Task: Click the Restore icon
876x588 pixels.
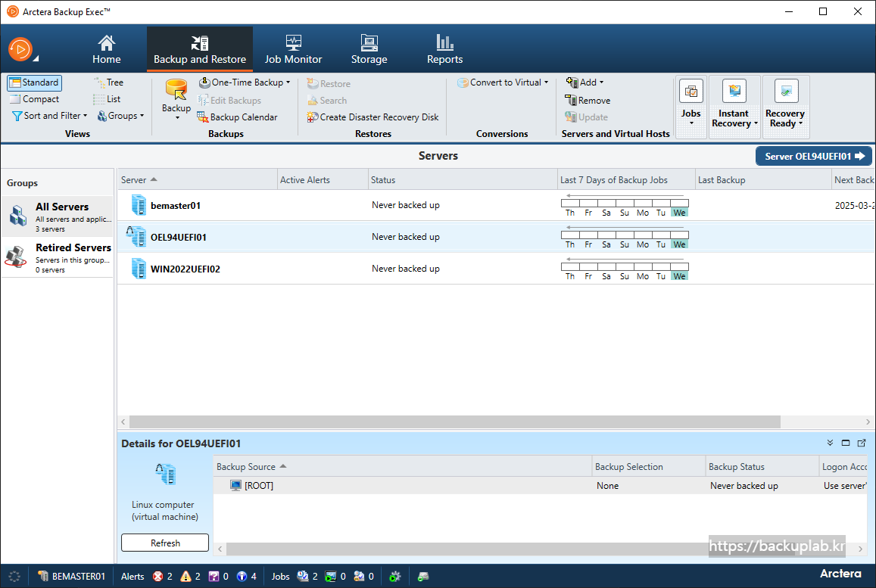Action: point(312,84)
